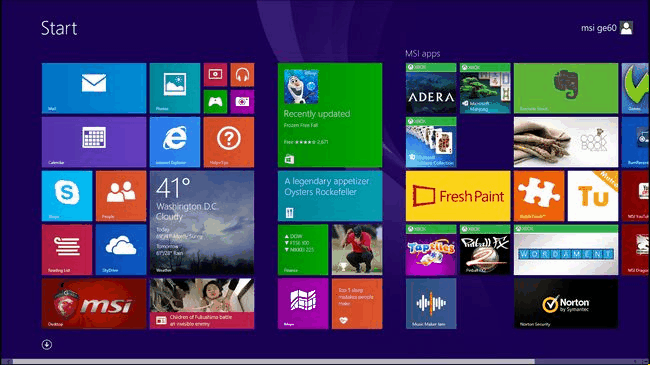This screenshot has height=365, width=650.
Task: Open the Health & Fitness orange tile
Action: tap(357, 304)
